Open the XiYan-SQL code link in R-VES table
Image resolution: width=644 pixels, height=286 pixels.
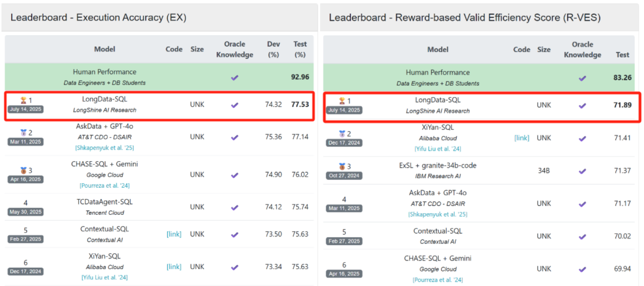tap(522, 138)
